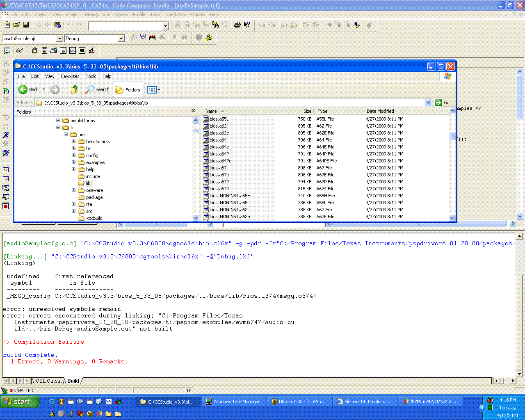Click the Search magnifier button in Explorer
This screenshot has width=525, height=420.
97,89
